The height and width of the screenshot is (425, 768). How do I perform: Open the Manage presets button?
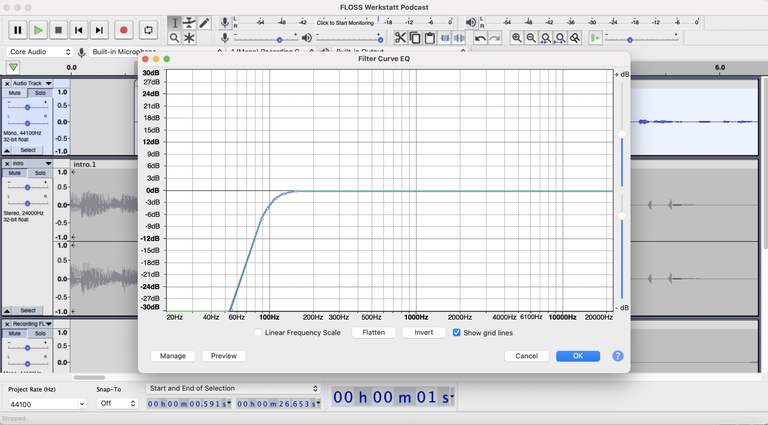point(173,356)
